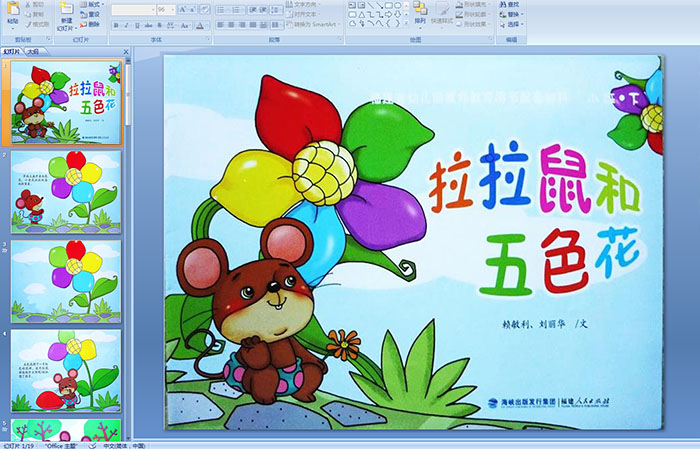Toggle strikethrough (abc) formatting
Screen dimensions: 700x449
149,25
